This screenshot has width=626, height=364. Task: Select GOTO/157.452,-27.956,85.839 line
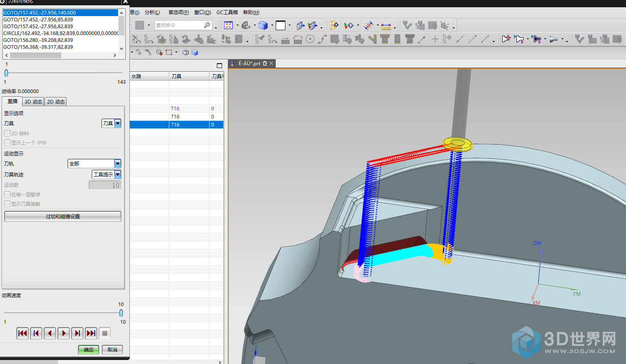[60, 19]
